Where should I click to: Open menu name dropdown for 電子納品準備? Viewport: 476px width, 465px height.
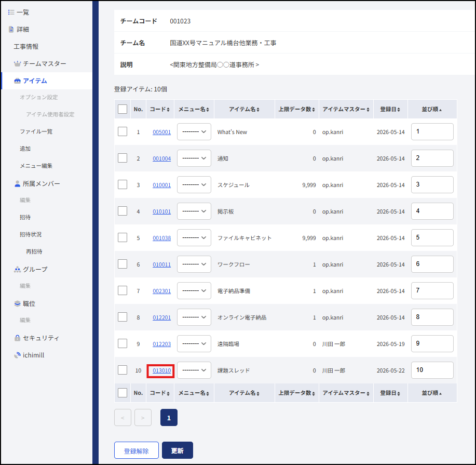coord(194,290)
